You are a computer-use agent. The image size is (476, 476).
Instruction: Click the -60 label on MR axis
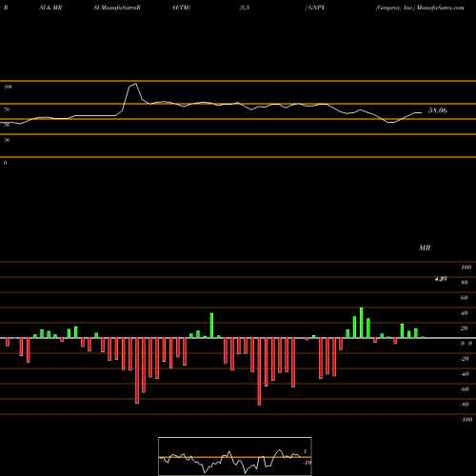pos(465,389)
